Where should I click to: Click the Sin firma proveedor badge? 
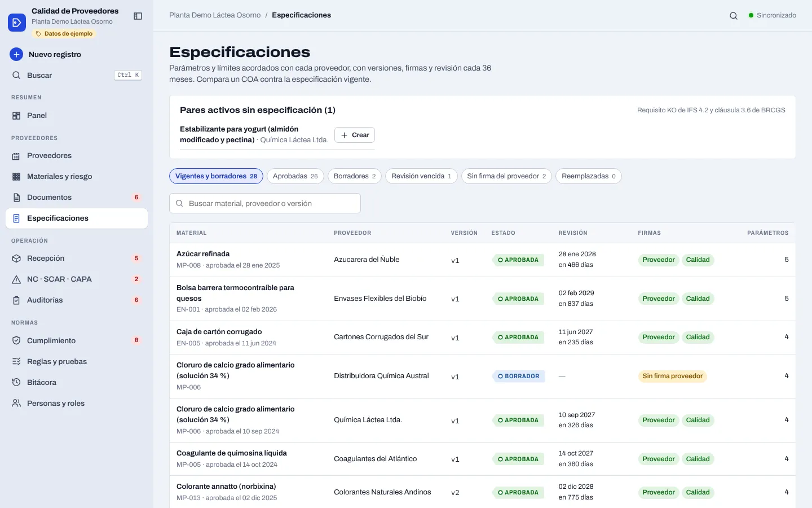(672, 376)
